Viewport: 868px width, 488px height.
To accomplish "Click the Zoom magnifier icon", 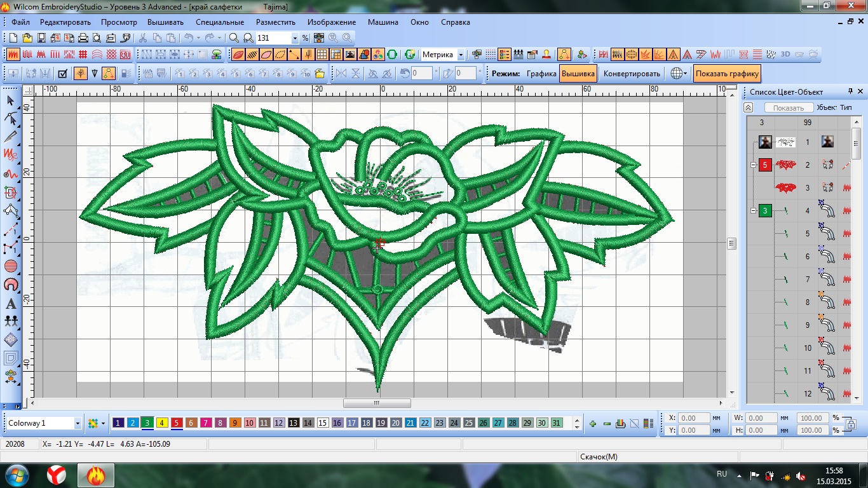I will 234,38.
